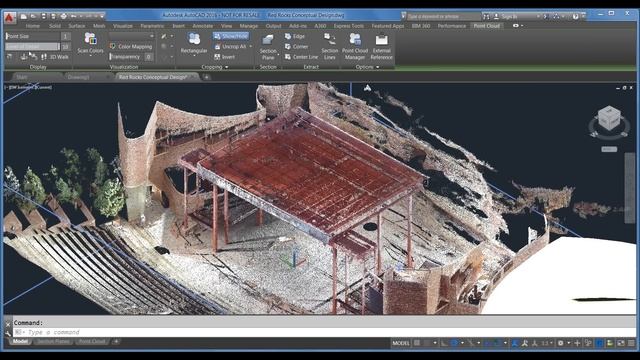Toggle the polar tracking status bar button
The image size is (640, 360).
(454, 343)
